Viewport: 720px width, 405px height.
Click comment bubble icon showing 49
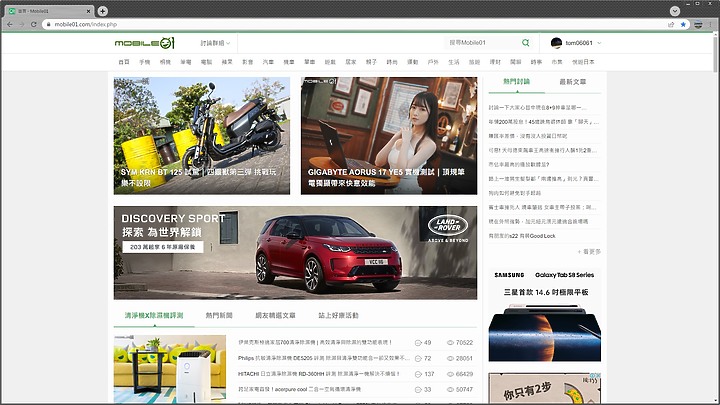click(x=418, y=343)
